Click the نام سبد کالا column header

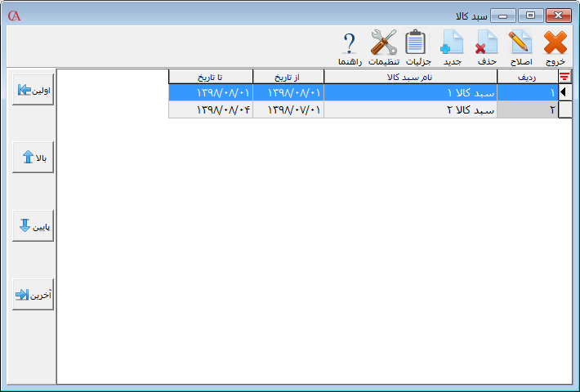(410, 77)
